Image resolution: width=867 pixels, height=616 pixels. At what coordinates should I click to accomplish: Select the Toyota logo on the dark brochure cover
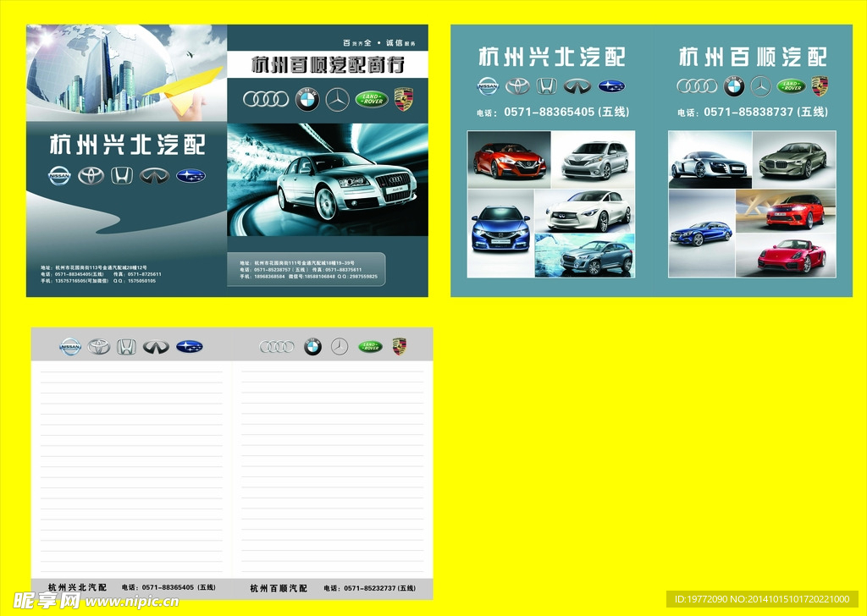point(91,176)
